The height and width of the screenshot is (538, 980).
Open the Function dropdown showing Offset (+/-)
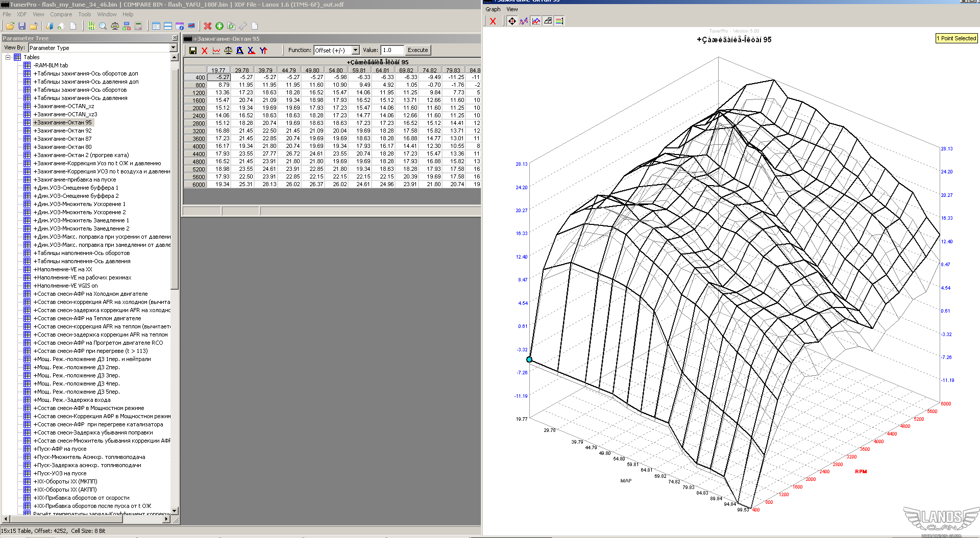pyautogui.click(x=356, y=50)
